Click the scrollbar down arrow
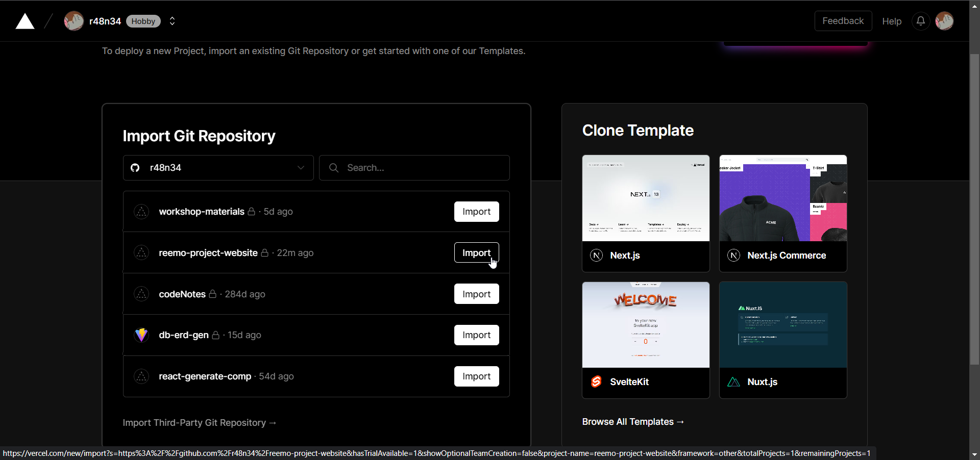The image size is (980, 460). point(974,454)
